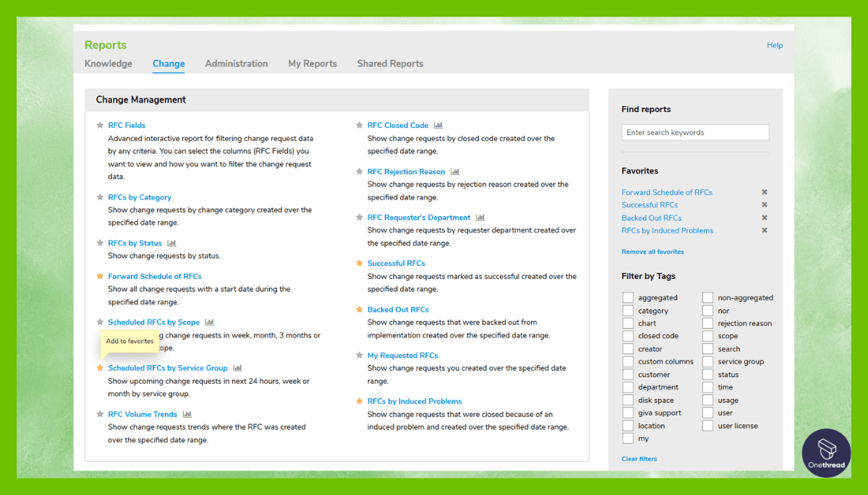Open the Forward Schedule of RFCs favorite
This screenshot has height=495, width=868.
[x=666, y=191]
